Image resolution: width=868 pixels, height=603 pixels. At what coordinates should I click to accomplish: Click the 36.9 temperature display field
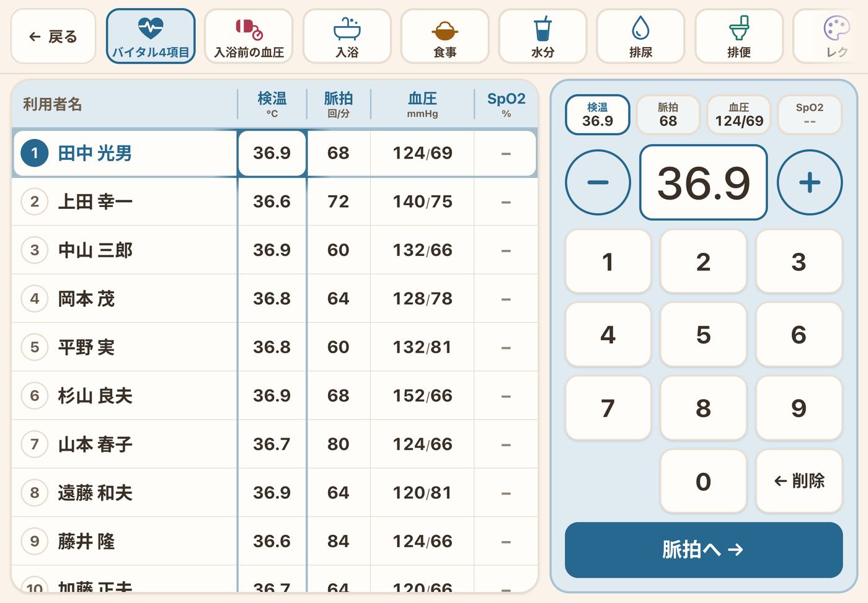pyautogui.click(x=704, y=182)
